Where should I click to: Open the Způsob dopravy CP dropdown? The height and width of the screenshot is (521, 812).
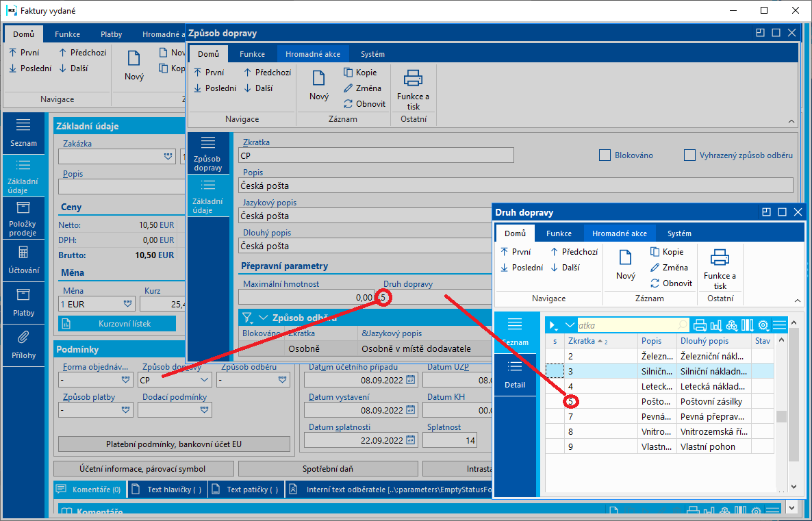(x=205, y=379)
